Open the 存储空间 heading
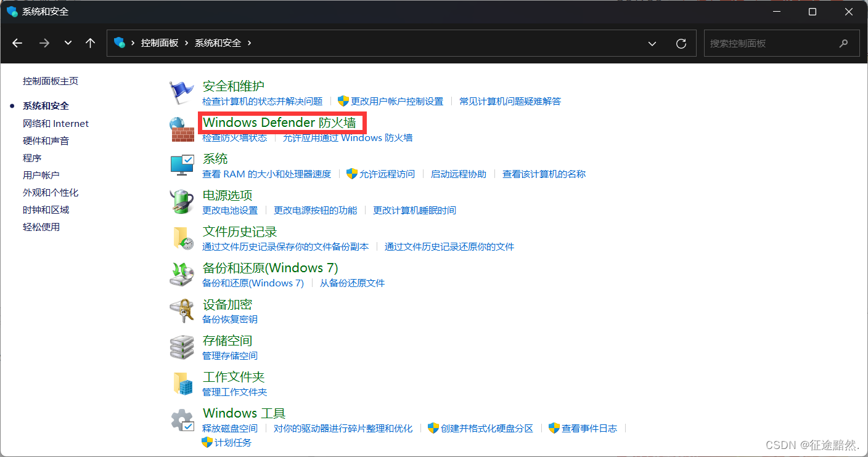The height and width of the screenshot is (457, 868). click(x=227, y=341)
